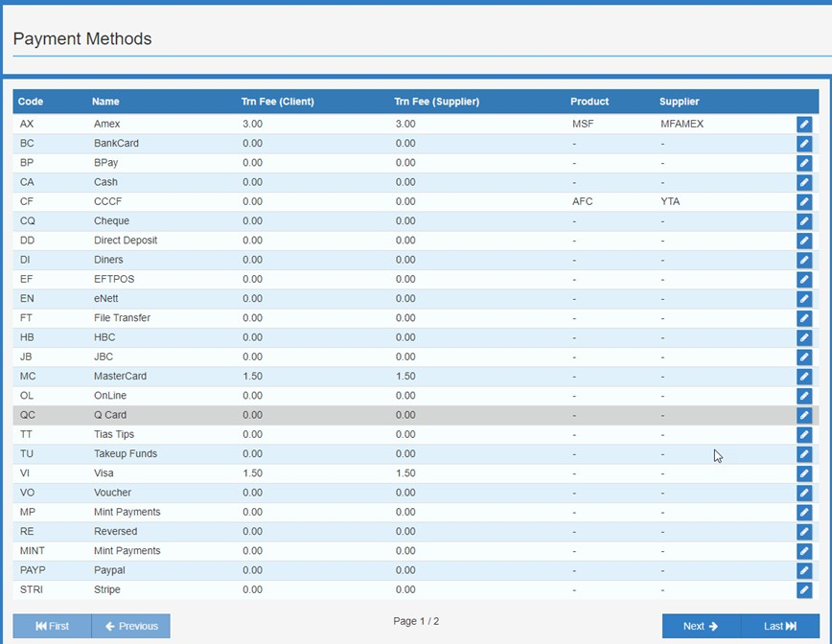Click the First page button
832x644 pixels.
click(53, 626)
